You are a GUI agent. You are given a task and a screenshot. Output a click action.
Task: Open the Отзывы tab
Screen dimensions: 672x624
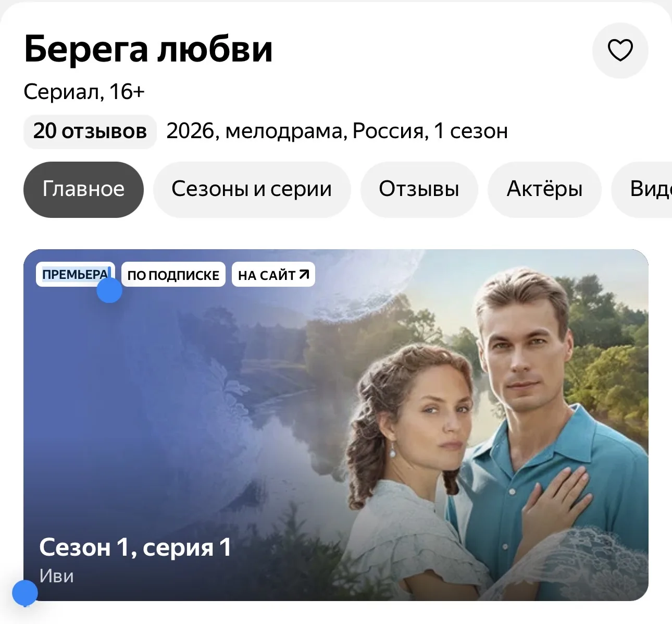(x=419, y=189)
